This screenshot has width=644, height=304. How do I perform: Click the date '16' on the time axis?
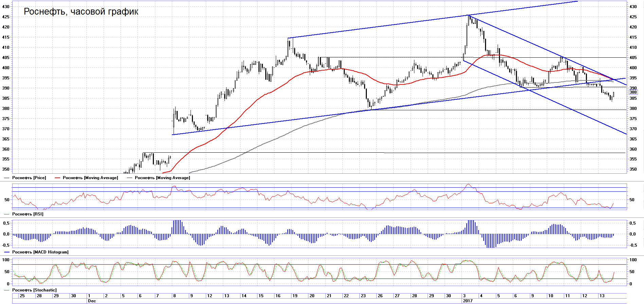tap(278, 296)
